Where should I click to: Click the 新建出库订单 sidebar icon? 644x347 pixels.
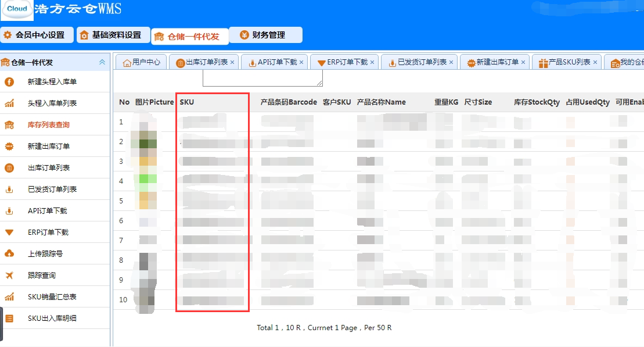pos(9,146)
